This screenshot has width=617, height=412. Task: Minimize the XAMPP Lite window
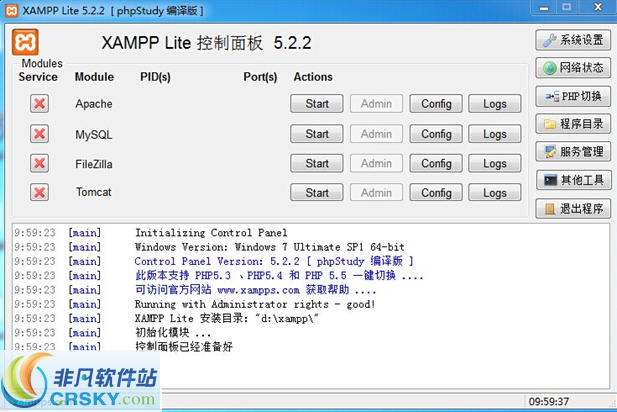(544, 7)
